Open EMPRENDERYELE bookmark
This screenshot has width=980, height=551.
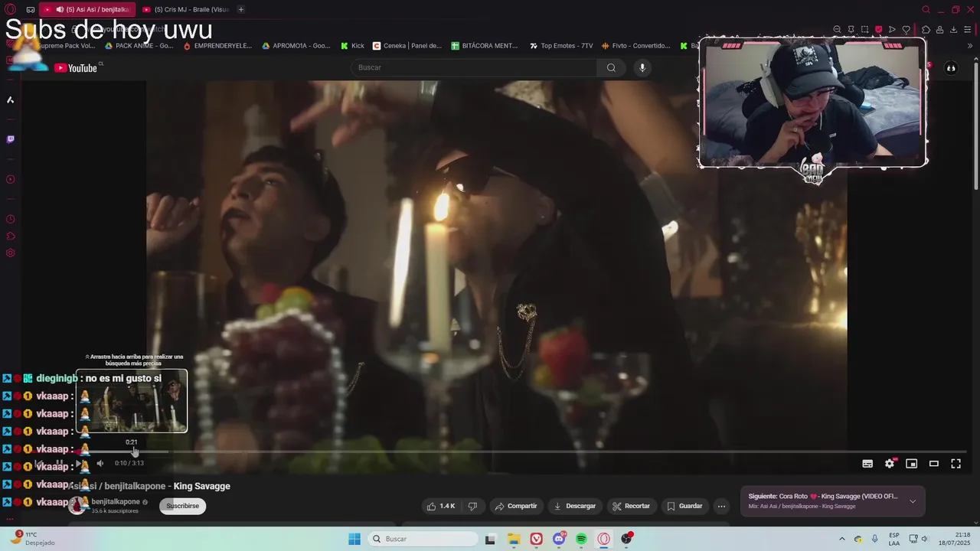(217, 46)
